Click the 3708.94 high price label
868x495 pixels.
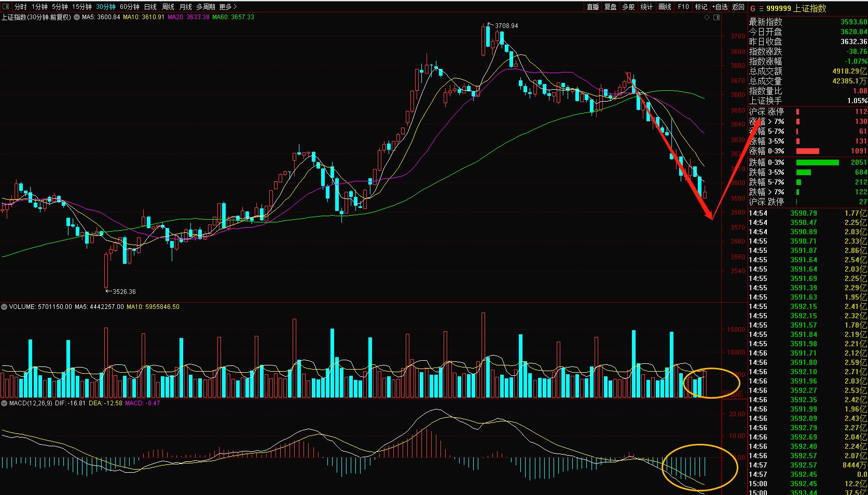pyautogui.click(x=506, y=25)
